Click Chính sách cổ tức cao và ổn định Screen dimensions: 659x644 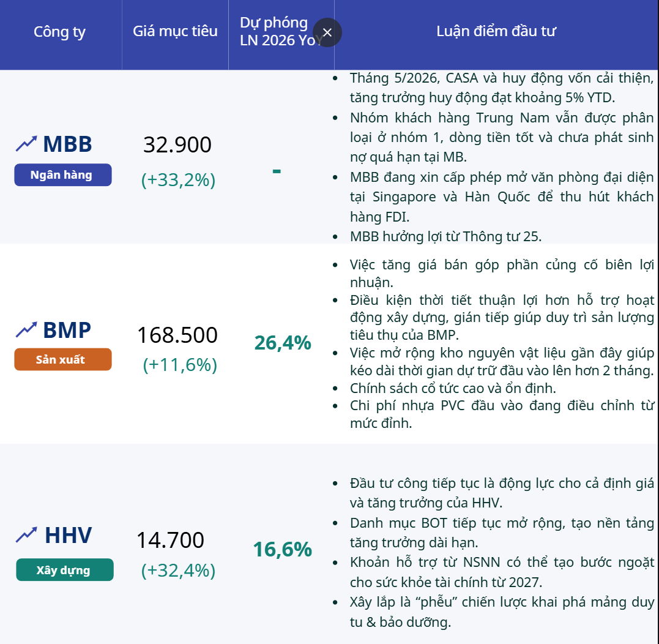[x=453, y=388]
